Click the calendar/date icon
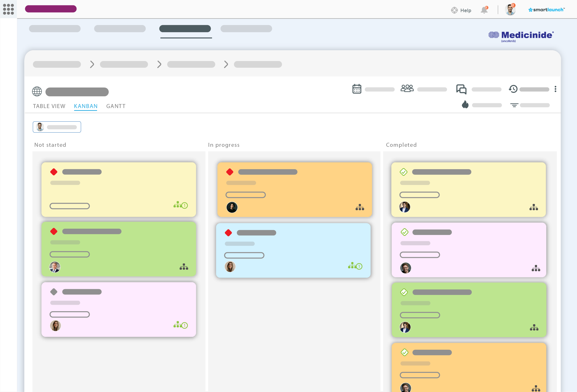577x392 pixels. [357, 89]
